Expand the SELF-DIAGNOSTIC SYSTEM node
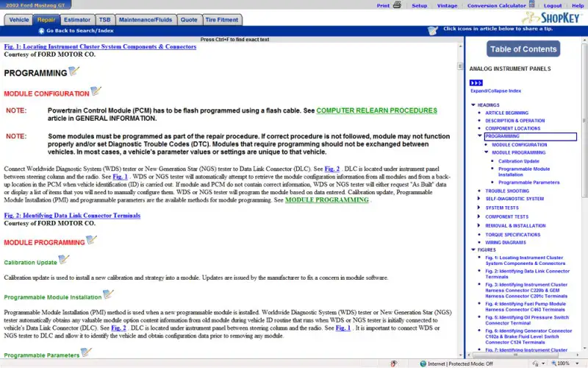Image resolution: width=588 pixels, height=368 pixels. click(478, 199)
